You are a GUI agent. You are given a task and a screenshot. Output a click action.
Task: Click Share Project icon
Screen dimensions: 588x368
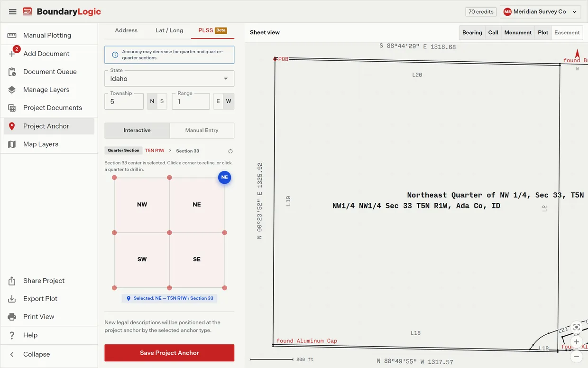pyautogui.click(x=12, y=281)
